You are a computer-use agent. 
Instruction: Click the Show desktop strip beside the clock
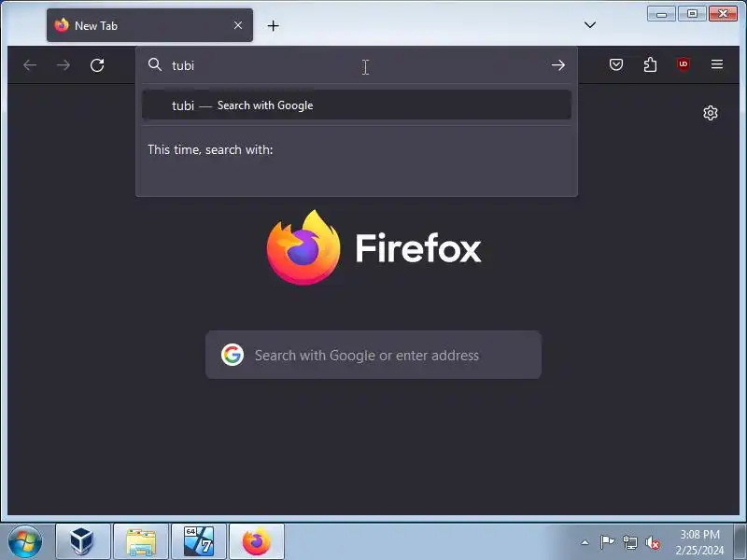point(740,542)
